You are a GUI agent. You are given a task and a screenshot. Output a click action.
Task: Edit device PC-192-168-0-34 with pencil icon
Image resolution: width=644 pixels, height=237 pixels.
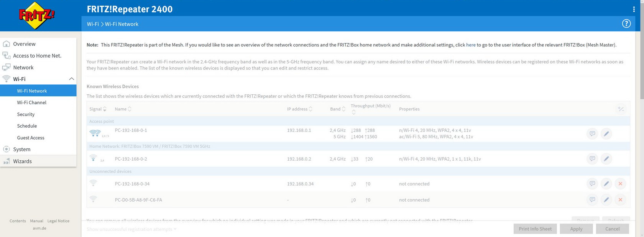point(606,184)
